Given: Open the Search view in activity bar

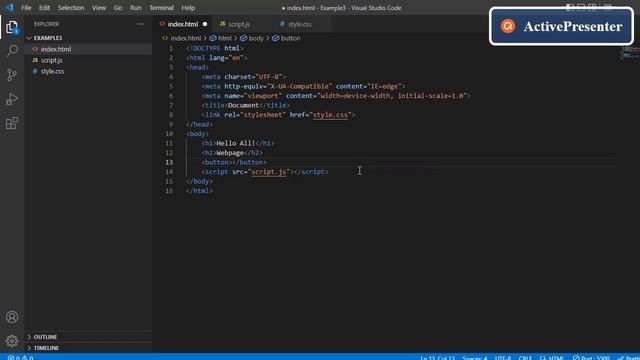Looking at the screenshot, I should point(12,51).
